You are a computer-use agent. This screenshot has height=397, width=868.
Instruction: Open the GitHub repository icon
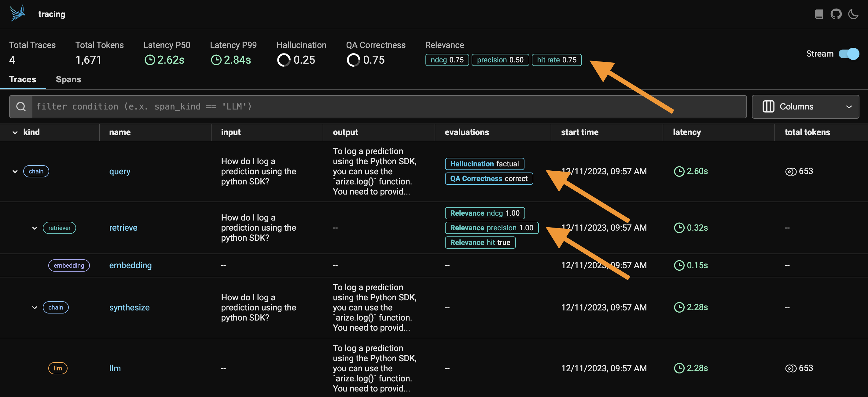click(836, 14)
